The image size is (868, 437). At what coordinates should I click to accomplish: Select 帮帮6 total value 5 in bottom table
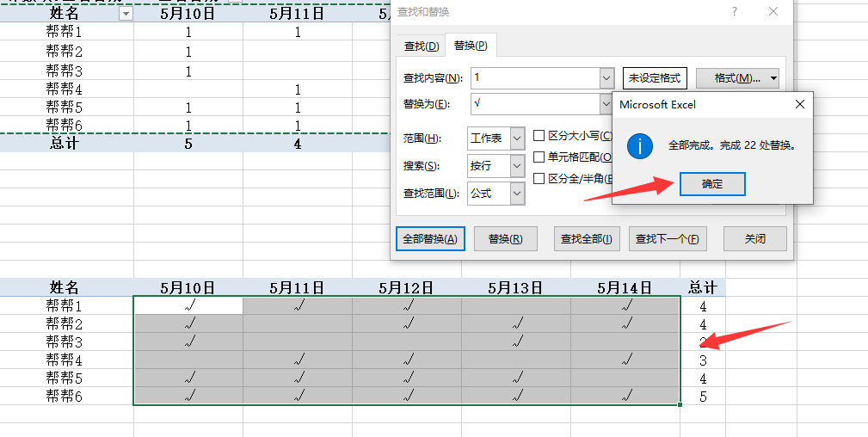(x=703, y=396)
